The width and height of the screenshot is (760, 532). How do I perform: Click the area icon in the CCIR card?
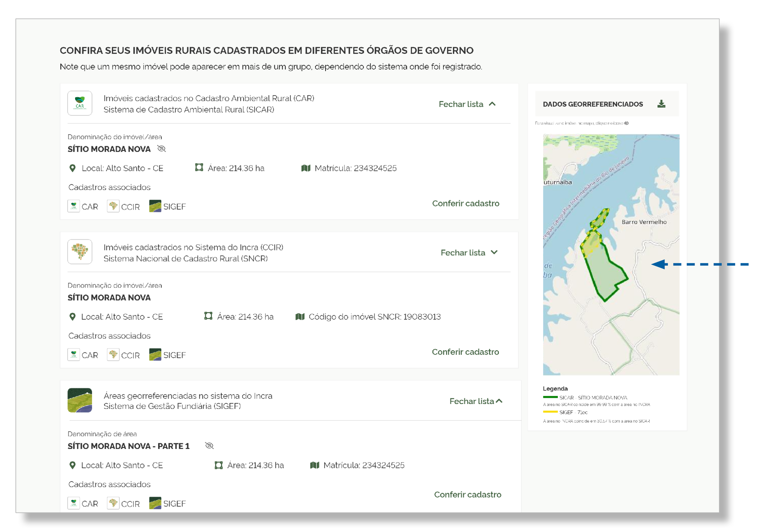click(x=208, y=316)
